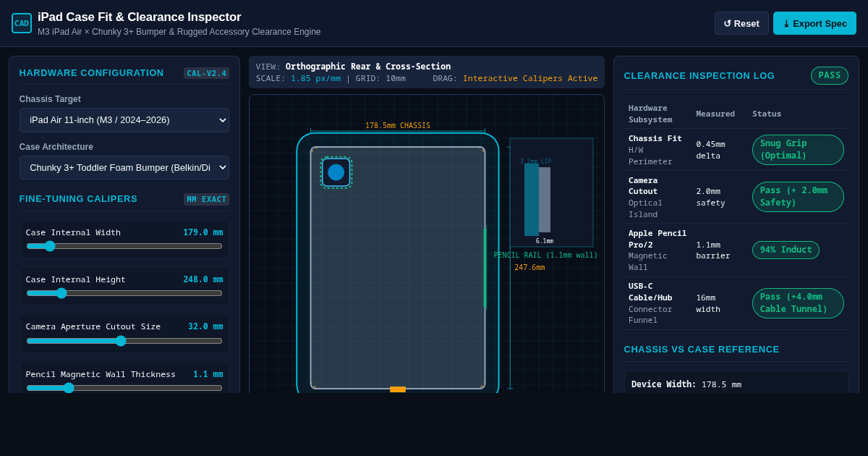Click the 94% Induct status pill
The image size is (868, 456).
point(786,250)
